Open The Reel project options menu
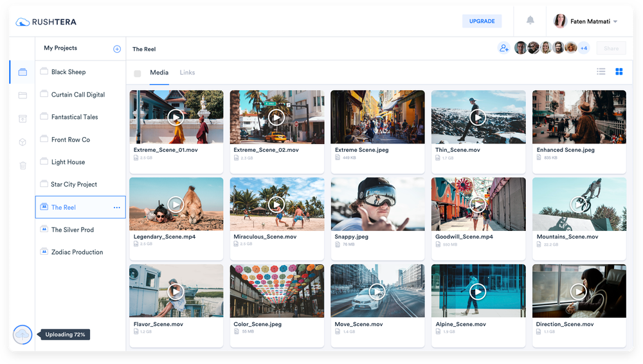Image resolution: width=643 pixels, height=364 pixels. (117, 208)
